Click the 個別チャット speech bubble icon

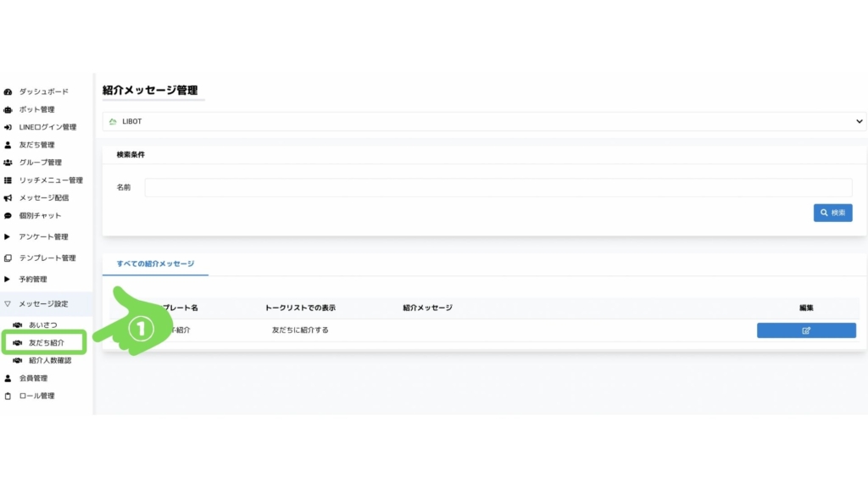point(8,216)
